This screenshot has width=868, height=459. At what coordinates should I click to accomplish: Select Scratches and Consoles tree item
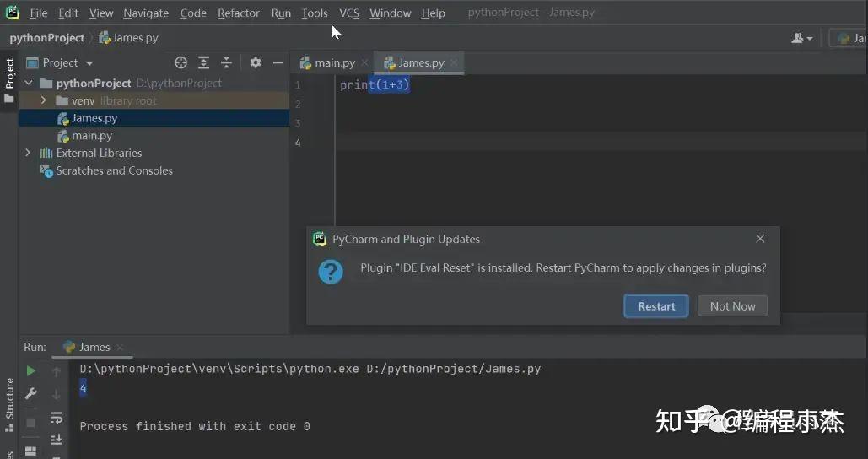154,171
